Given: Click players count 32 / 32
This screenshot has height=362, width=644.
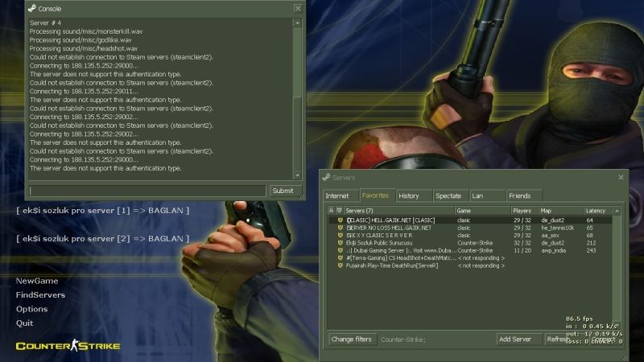Looking at the screenshot, I should (522, 243).
